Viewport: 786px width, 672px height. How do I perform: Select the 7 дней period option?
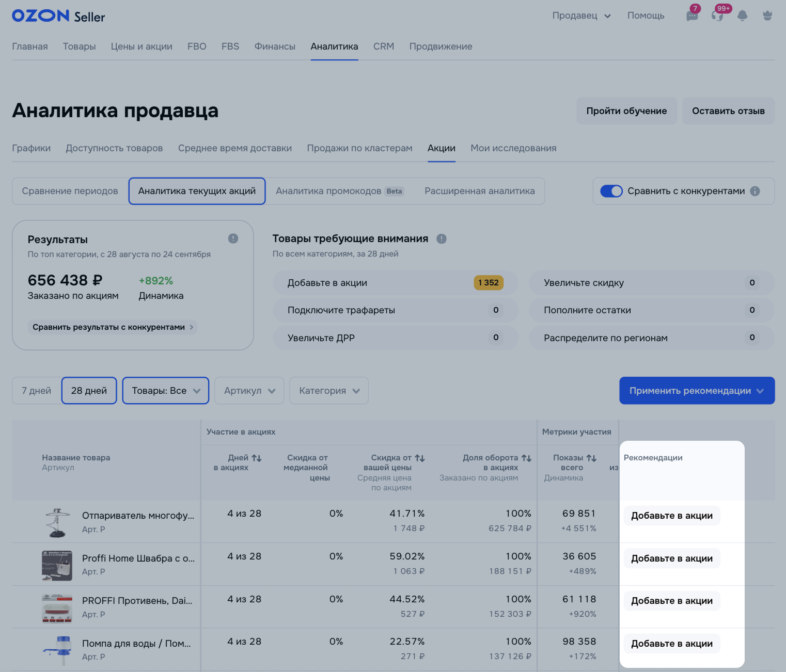pos(37,391)
